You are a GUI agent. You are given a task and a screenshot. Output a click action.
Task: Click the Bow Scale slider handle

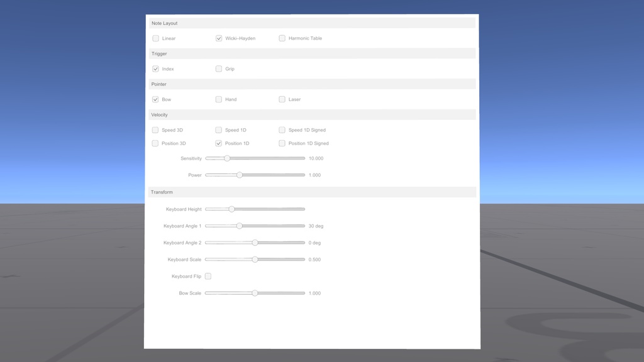tap(255, 293)
